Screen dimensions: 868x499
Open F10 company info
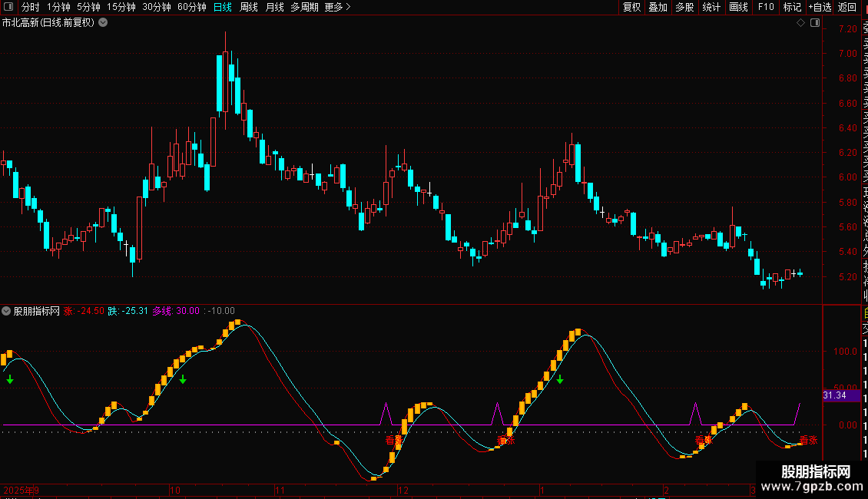click(766, 7)
